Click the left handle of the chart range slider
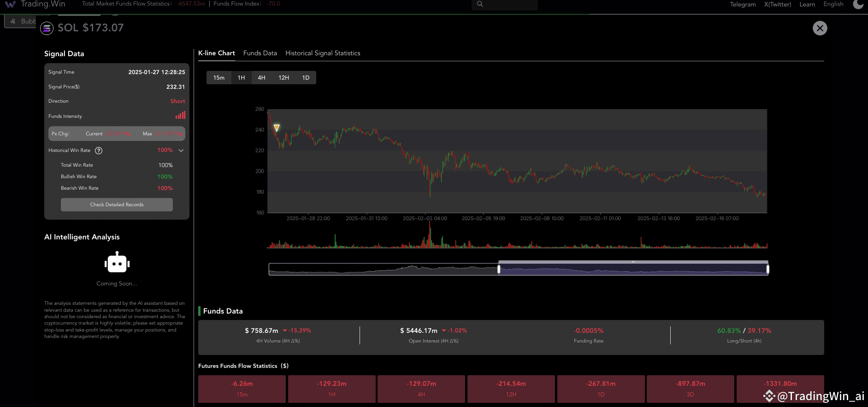This screenshot has height=407, width=868. tap(499, 269)
